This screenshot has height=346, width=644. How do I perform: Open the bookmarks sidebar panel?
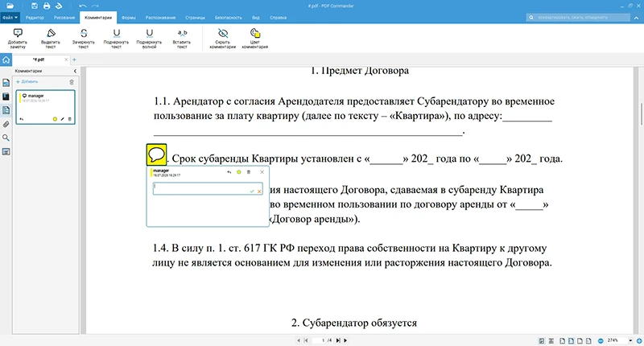(x=6, y=97)
